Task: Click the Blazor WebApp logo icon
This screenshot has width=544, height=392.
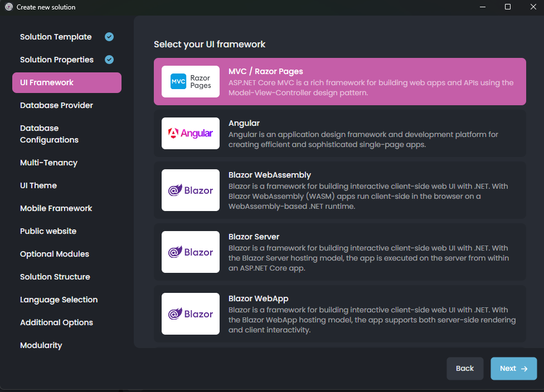Action: tap(190, 313)
